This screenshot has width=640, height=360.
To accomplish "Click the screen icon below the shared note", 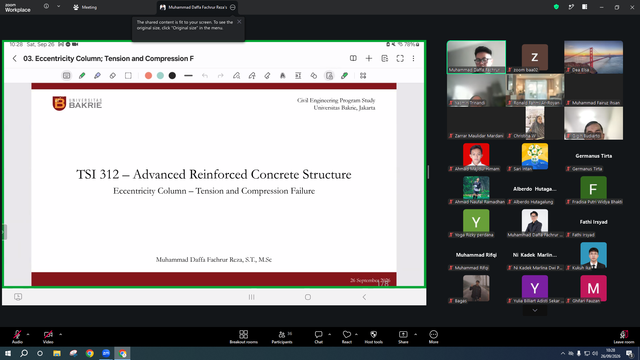I will click(18, 297).
